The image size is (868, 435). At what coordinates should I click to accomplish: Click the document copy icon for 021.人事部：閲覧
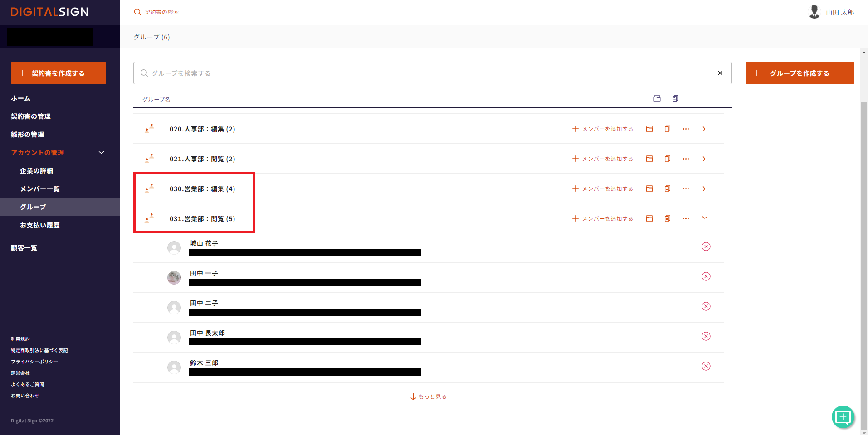click(668, 159)
